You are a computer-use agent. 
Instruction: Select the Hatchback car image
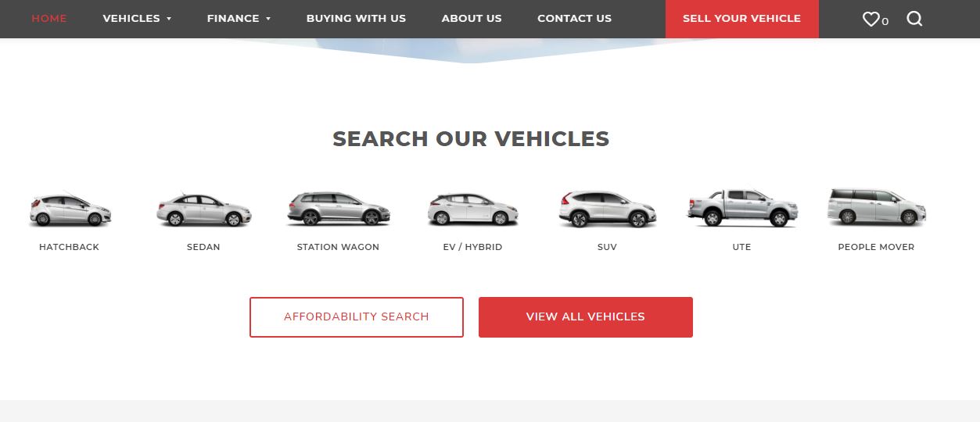(x=70, y=209)
